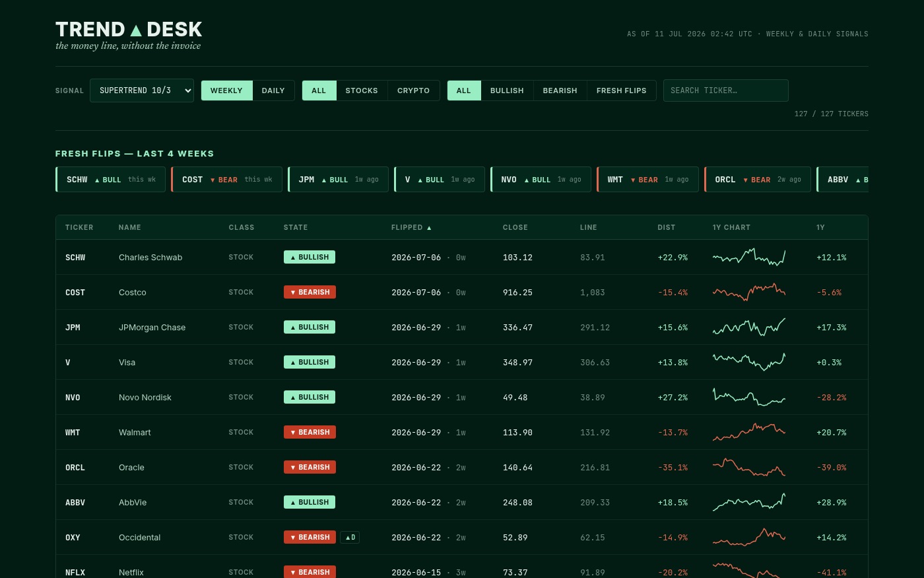Show only Fresh Flips
The width and height of the screenshot is (924, 578).
[622, 90]
